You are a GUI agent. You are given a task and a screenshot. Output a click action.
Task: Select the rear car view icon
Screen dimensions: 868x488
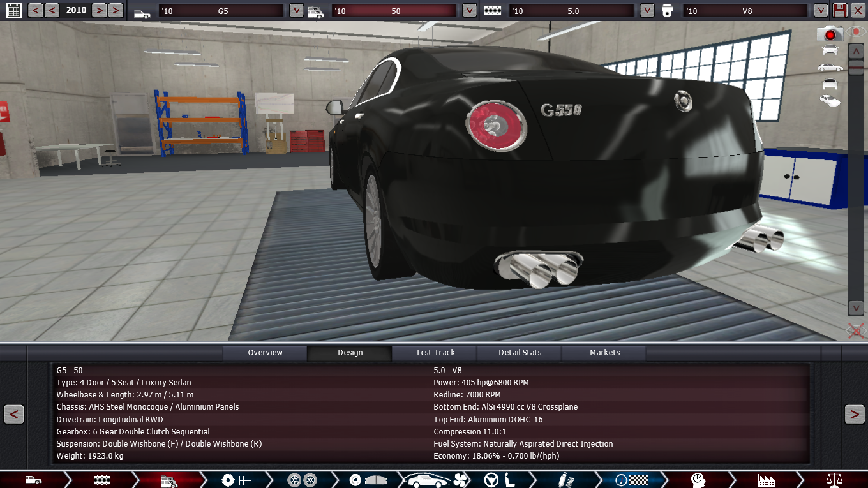830,84
